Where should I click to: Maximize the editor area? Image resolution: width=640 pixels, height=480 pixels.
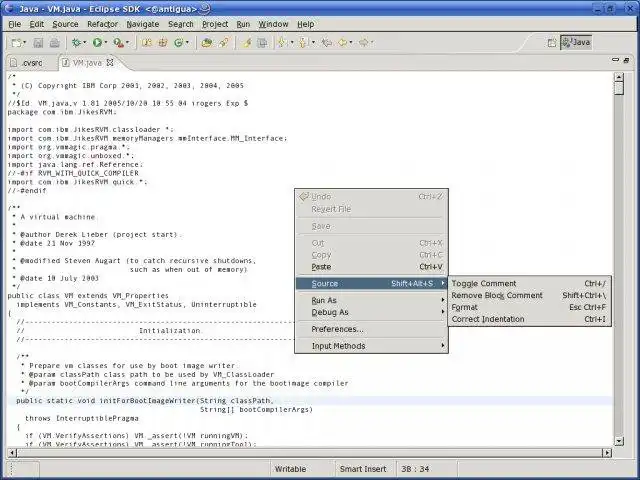pyautogui.click(x=627, y=60)
